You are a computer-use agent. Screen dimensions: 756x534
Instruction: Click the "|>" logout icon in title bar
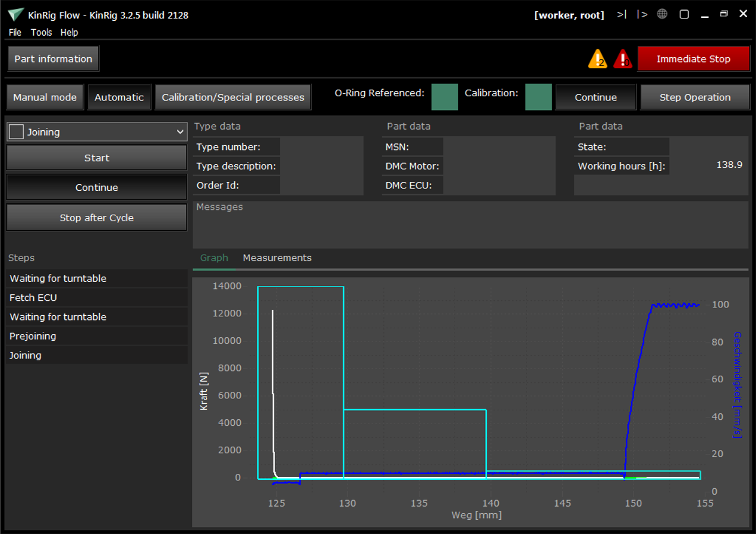642,14
